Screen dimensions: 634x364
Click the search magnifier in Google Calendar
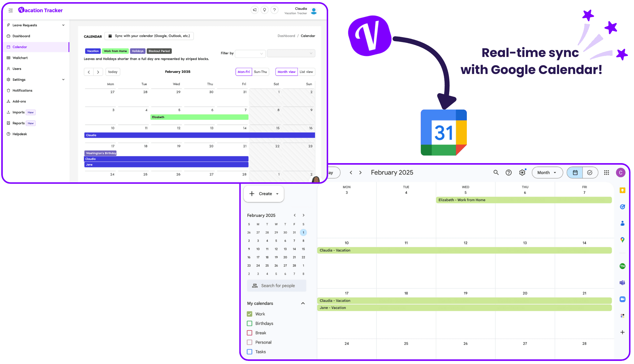pyautogui.click(x=495, y=172)
